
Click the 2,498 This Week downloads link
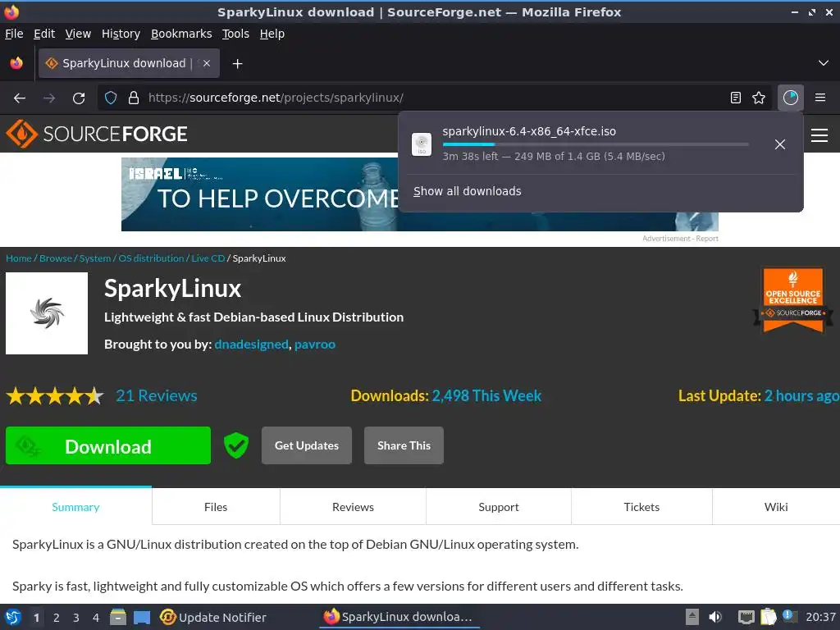click(486, 396)
